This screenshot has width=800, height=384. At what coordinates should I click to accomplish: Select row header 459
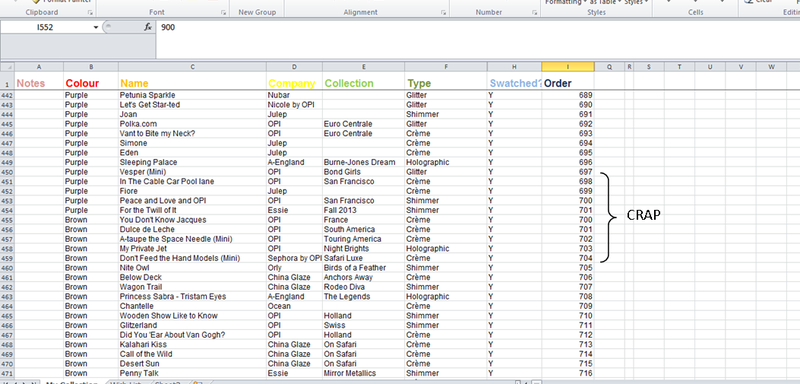point(7,258)
